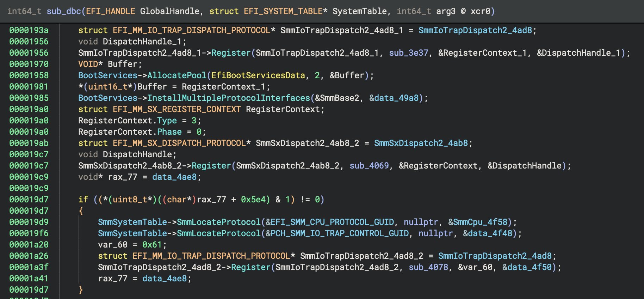The height and width of the screenshot is (299, 644).
Task: Click data_4f48 argument in SmmLocateProtocol
Action: point(490,233)
